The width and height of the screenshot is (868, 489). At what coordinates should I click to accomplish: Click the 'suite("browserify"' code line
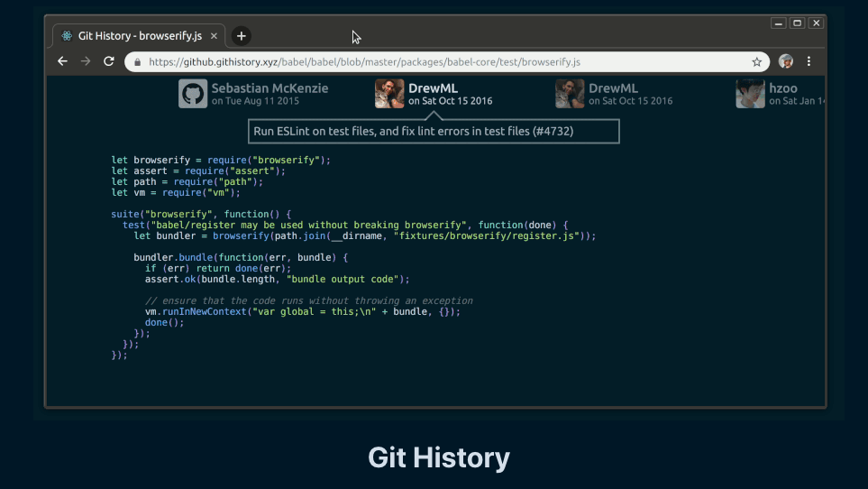click(201, 215)
